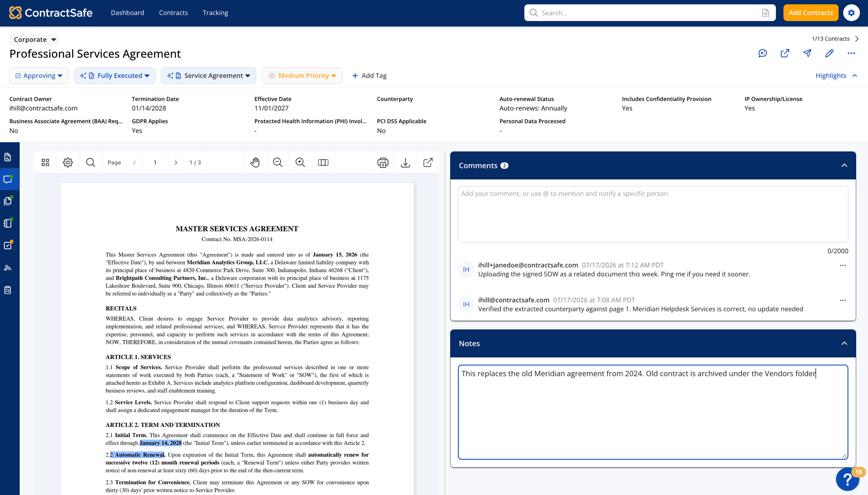This screenshot has width=868, height=495.
Task: Click the versions icon in left sidebar
Action: coord(8,223)
